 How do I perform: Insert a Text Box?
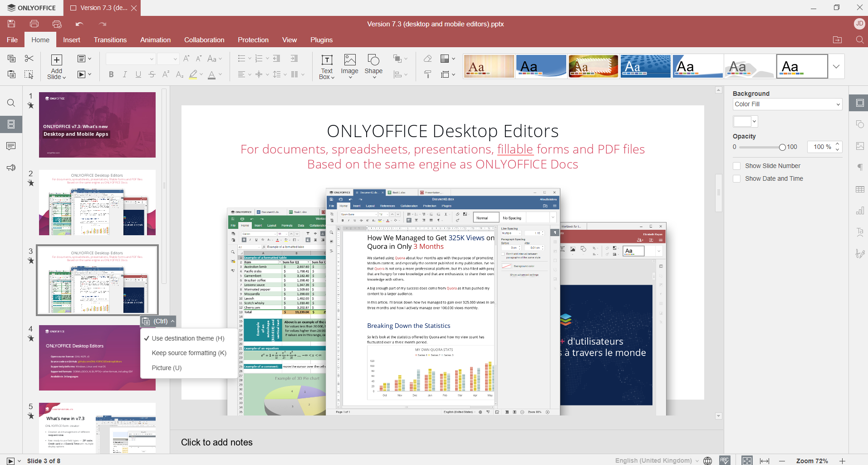click(x=326, y=66)
